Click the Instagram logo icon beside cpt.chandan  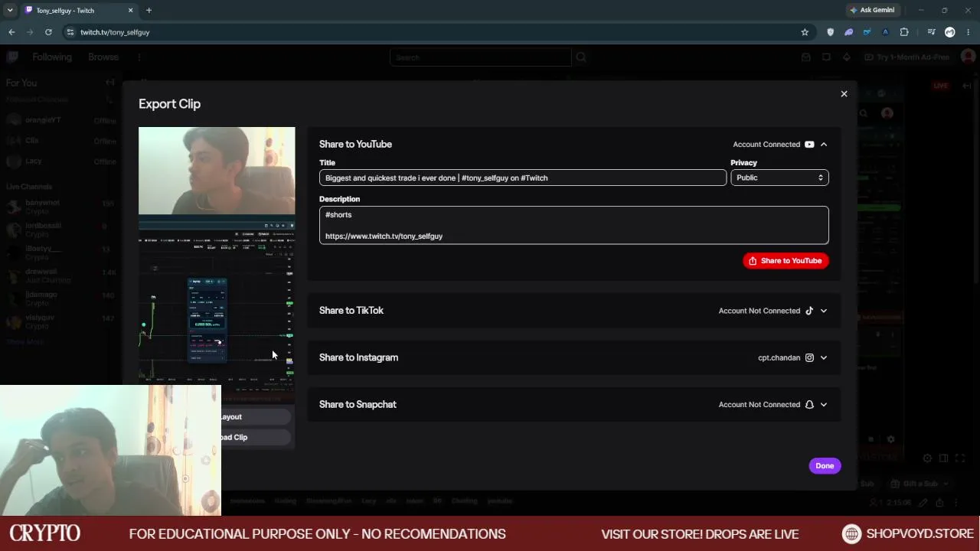(x=809, y=357)
